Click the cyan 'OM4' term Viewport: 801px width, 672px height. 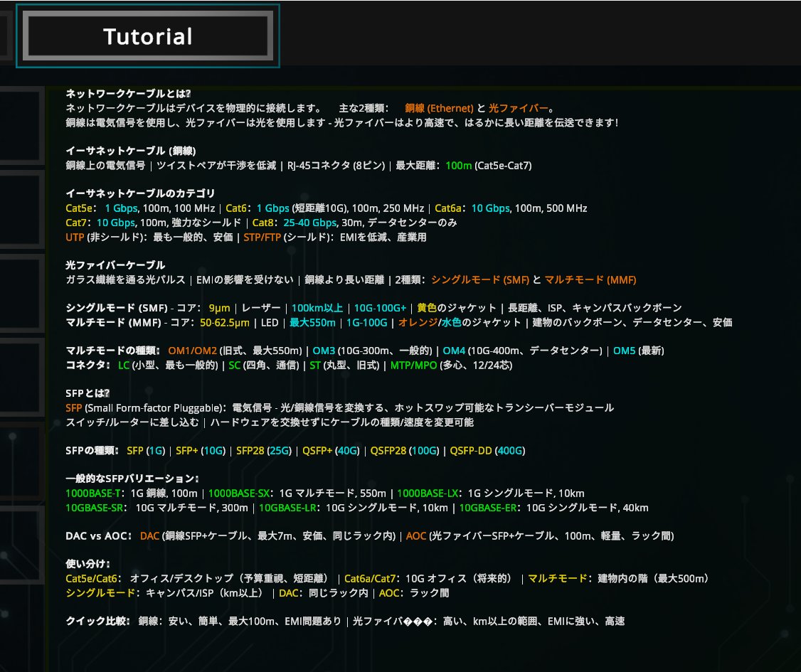[x=454, y=351]
